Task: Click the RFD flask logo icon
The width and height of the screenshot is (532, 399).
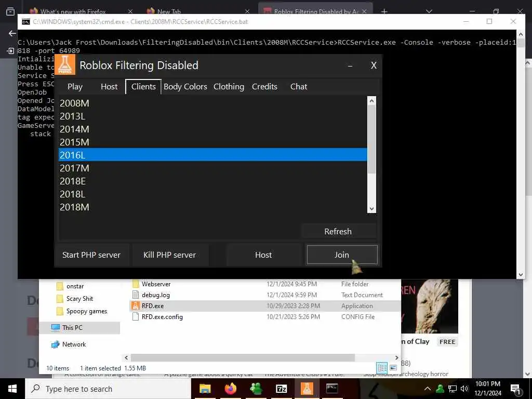Action: coord(65,64)
